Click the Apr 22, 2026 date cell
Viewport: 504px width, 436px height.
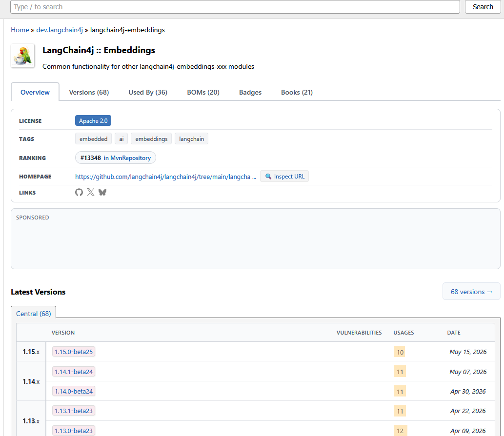[468, 411]
